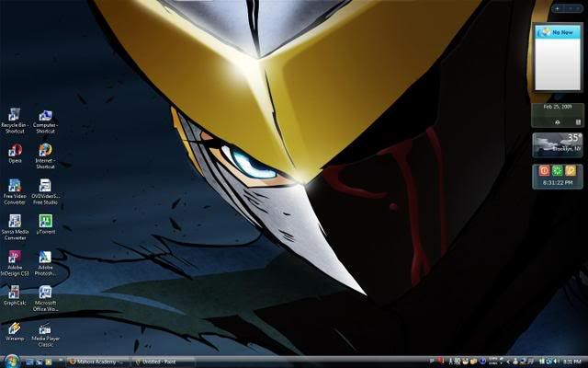Open the Recycle Bin shortcut
This screenshot has width=588, height=368.
tap(15, 116)
